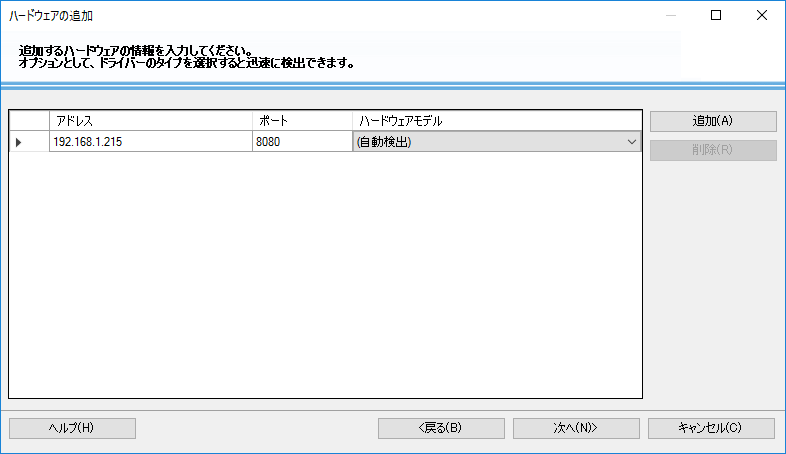The width and height of the screenshot is (786, 454).
Task: Proceed with 次へ(N)> button
Action: (x=576, y=428)
